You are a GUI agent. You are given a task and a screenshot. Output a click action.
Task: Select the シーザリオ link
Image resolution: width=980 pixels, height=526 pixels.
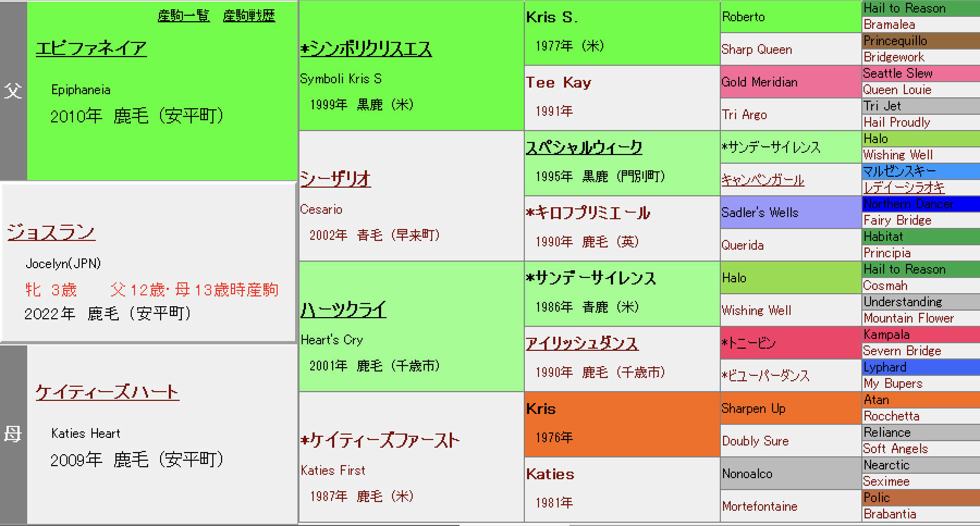[335, 178]
